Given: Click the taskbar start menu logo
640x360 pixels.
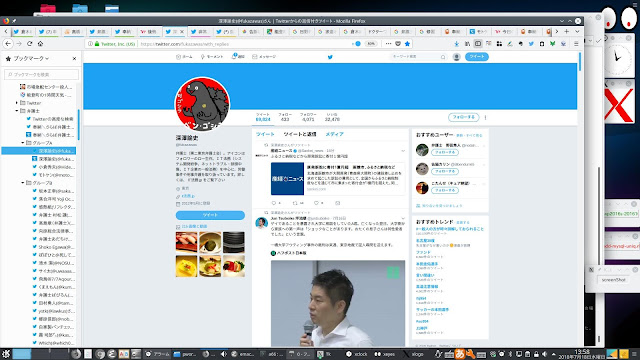Looking at the screenshot, I should click(6, 354).
